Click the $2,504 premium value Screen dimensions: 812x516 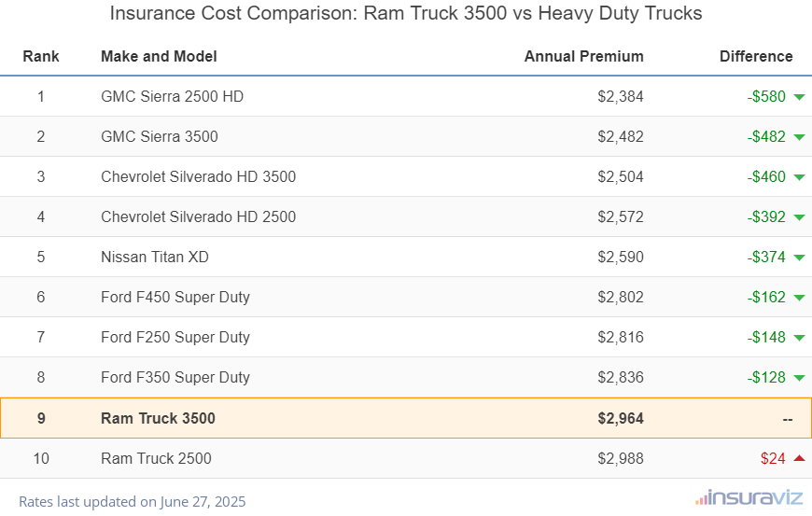(x=621, y=177)
